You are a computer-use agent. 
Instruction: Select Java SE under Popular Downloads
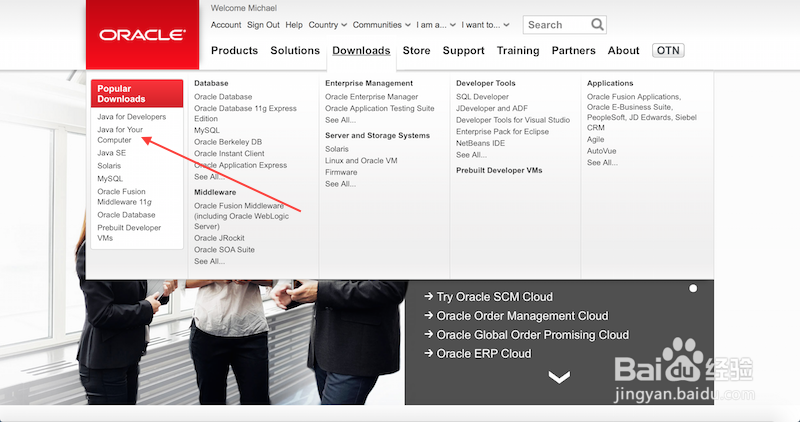click(112, 153)
